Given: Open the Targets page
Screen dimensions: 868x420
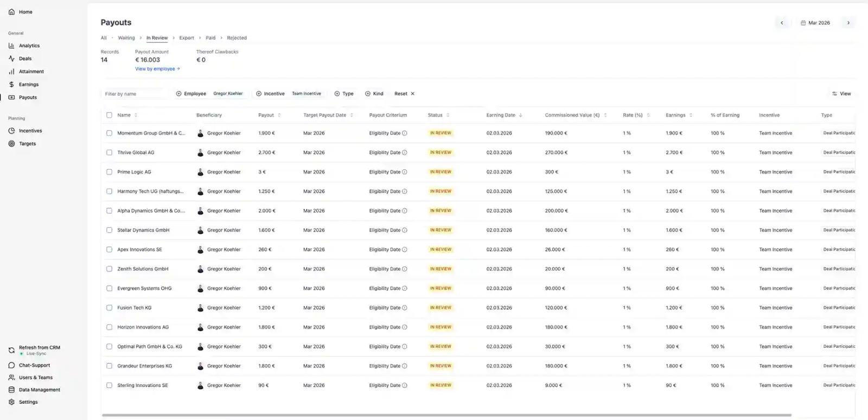Looking at the screenshot, I should (x=22, y=144).
